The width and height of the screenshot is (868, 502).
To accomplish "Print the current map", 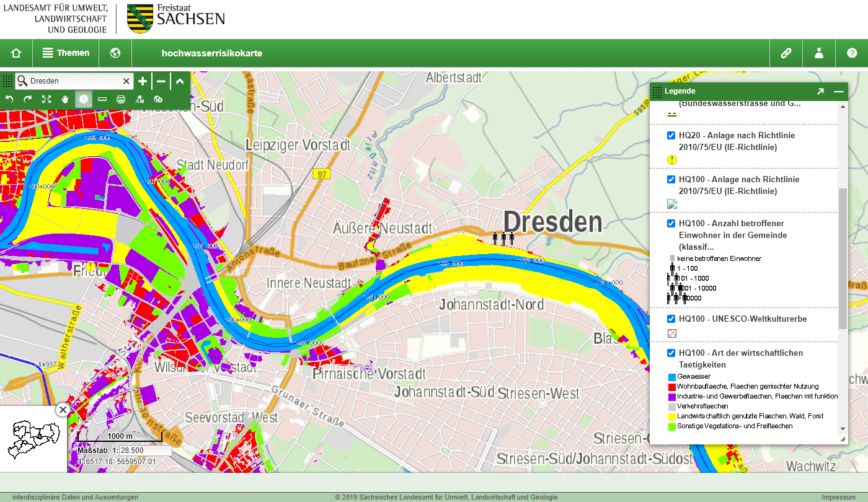I will point(121,99).
